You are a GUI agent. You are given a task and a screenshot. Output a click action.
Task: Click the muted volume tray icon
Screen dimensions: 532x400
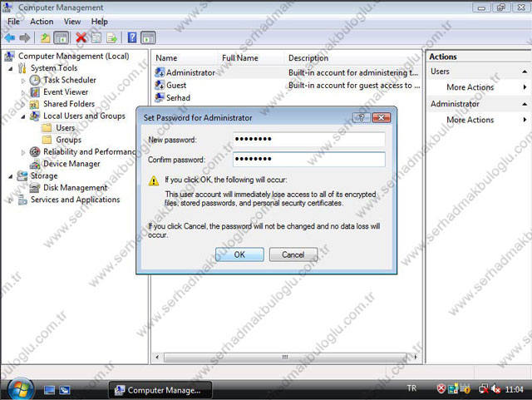(x=496, y=389)
